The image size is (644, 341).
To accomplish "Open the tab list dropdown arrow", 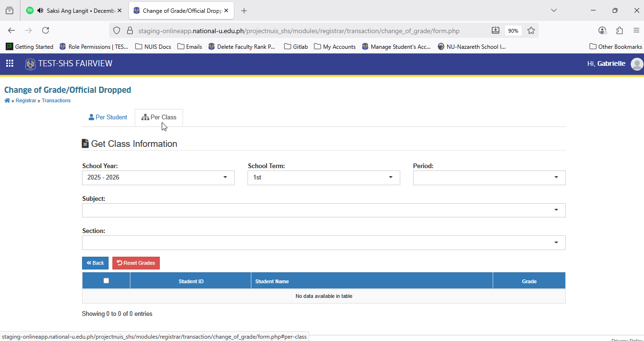I will point(553,10).
